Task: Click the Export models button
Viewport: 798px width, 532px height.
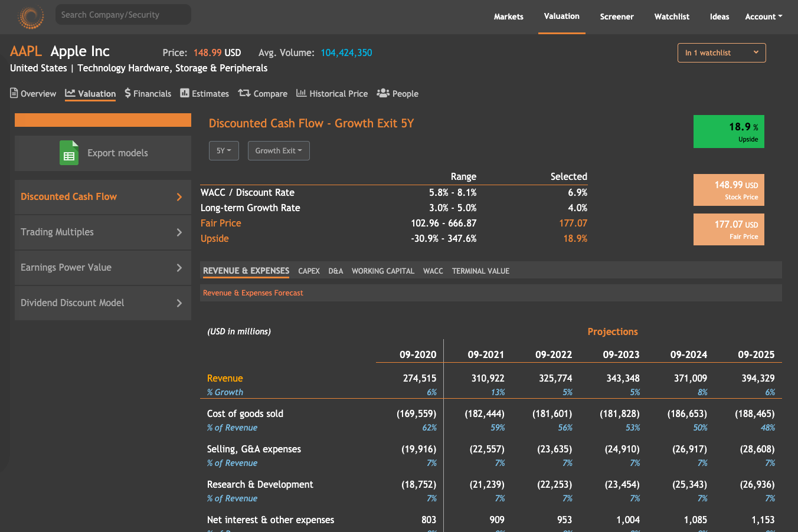Action: (103, 153)
